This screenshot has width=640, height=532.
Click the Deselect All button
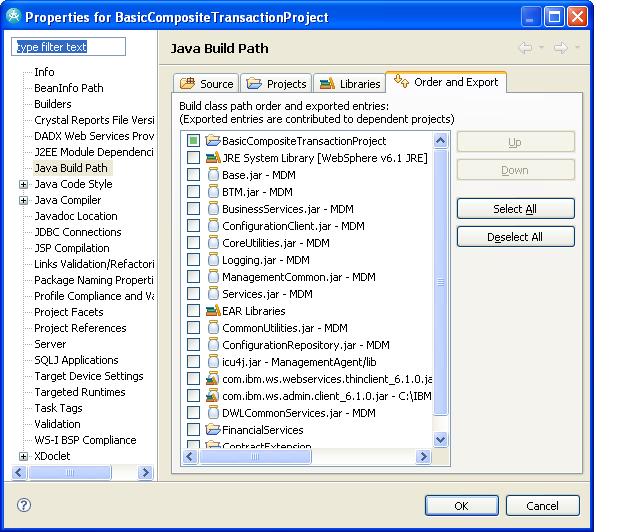[x=516, y=237]
